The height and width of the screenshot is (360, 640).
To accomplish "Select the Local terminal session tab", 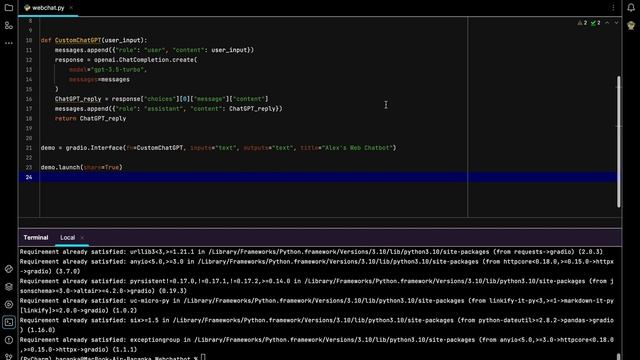I will tap(68, 238).
